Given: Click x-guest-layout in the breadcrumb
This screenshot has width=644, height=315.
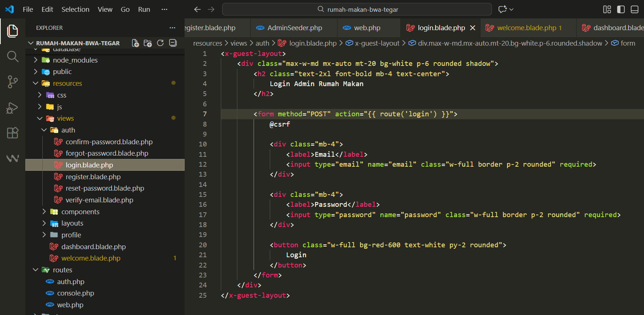Looking at the screenshot, I should coord(377,43).
